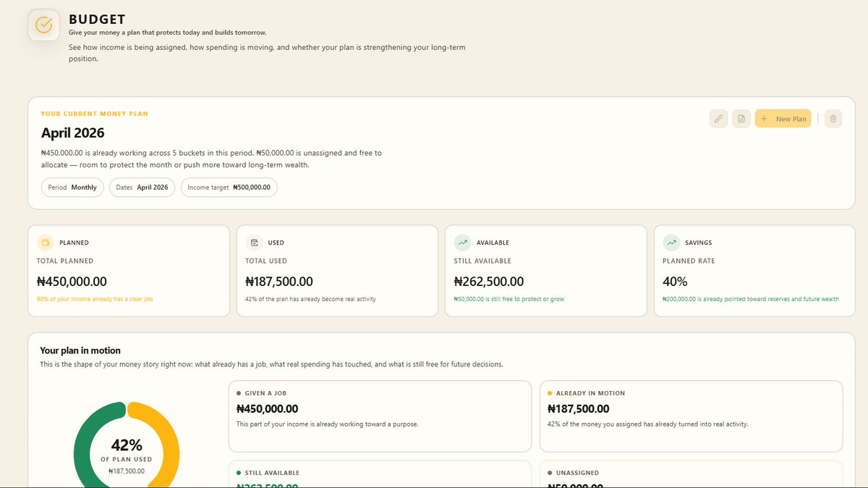This screenshot has height=488, width=868.
Task: Click the Available card trend arrow icon
Action: (x=463, y=243)
